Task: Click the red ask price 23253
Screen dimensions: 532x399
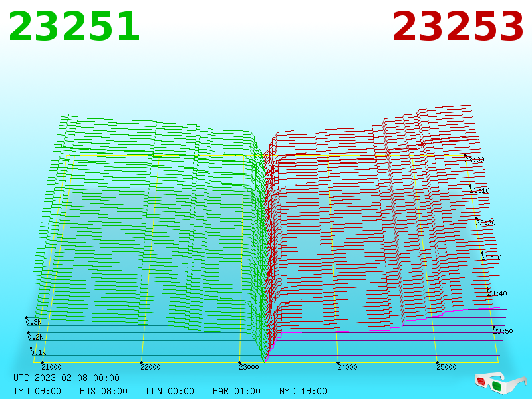Action: click(458, 26)
